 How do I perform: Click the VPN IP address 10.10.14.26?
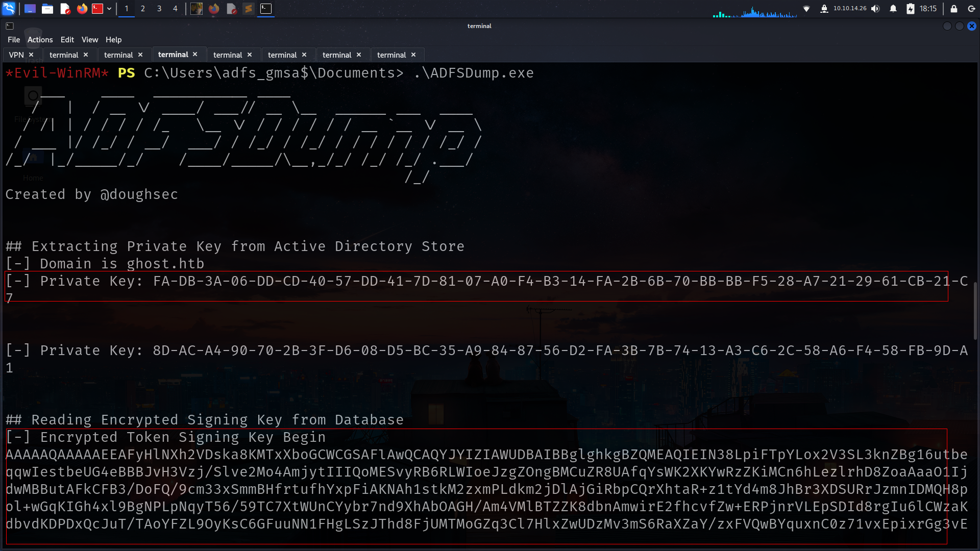pyautogui.click(x=850, y=8)
